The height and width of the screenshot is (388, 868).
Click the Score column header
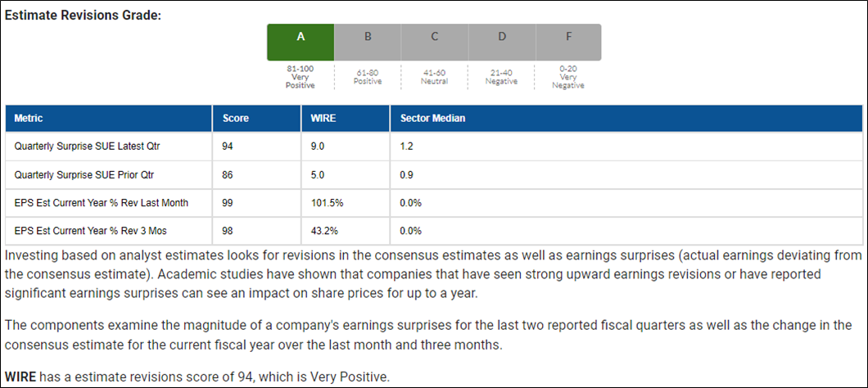[257, 119]
